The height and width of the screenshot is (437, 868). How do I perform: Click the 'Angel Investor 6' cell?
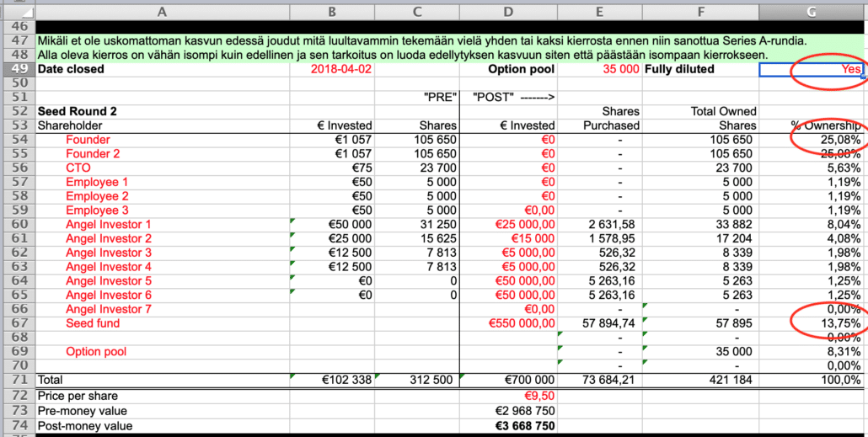point(162,295)
